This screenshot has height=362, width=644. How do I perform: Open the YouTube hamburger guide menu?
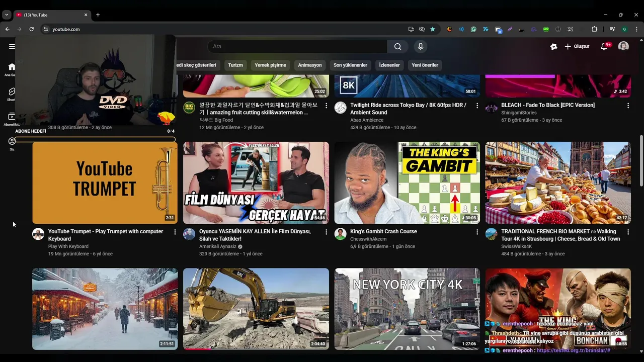coord(12,46)
